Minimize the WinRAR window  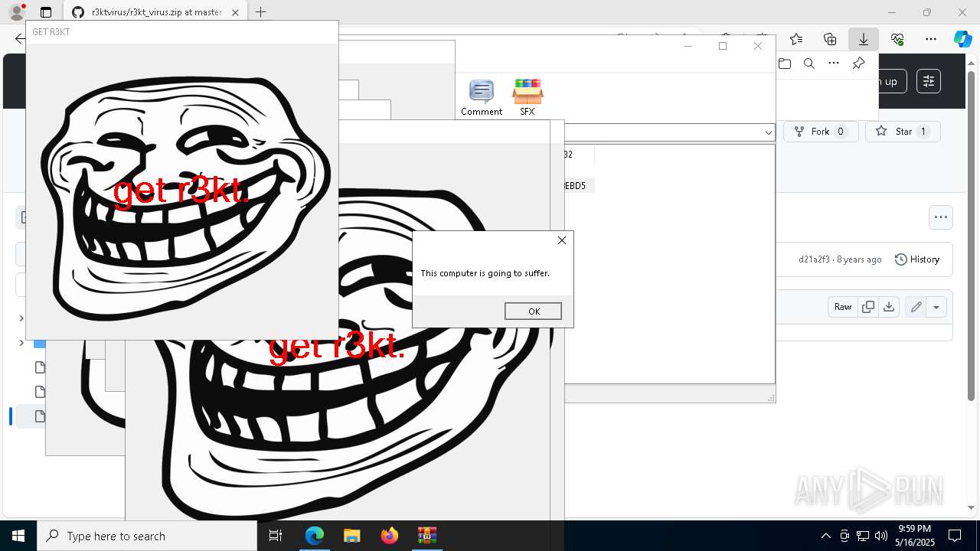688,46
